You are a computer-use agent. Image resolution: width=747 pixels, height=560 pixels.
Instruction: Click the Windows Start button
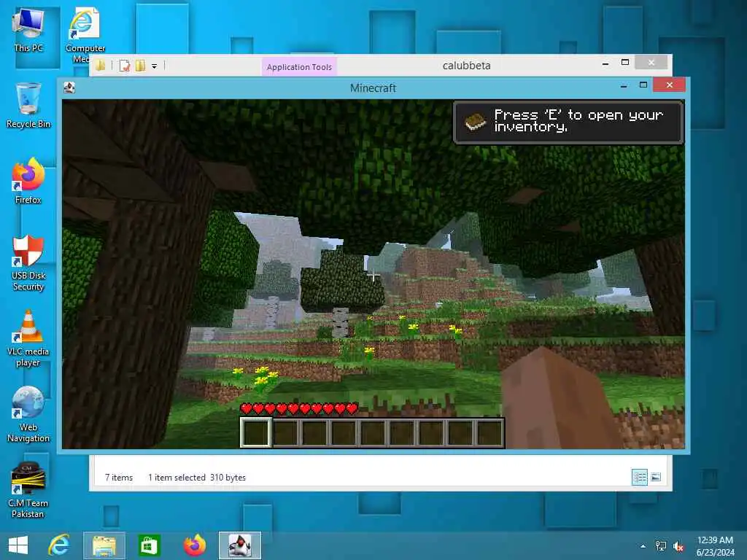pyautogui.click(x=18, y=545)
